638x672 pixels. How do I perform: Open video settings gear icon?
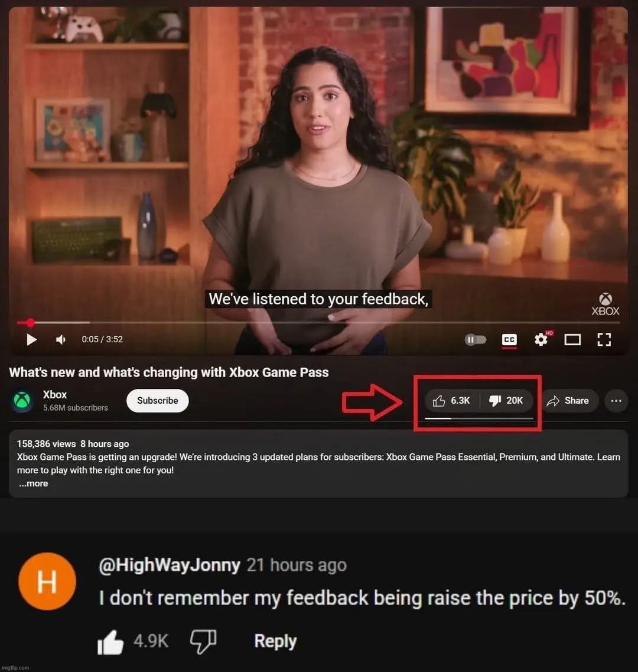(x=541, y=340)
